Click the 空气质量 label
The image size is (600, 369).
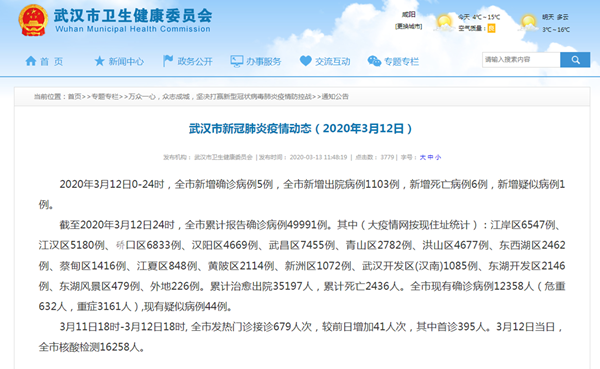[x=472, y=28]
